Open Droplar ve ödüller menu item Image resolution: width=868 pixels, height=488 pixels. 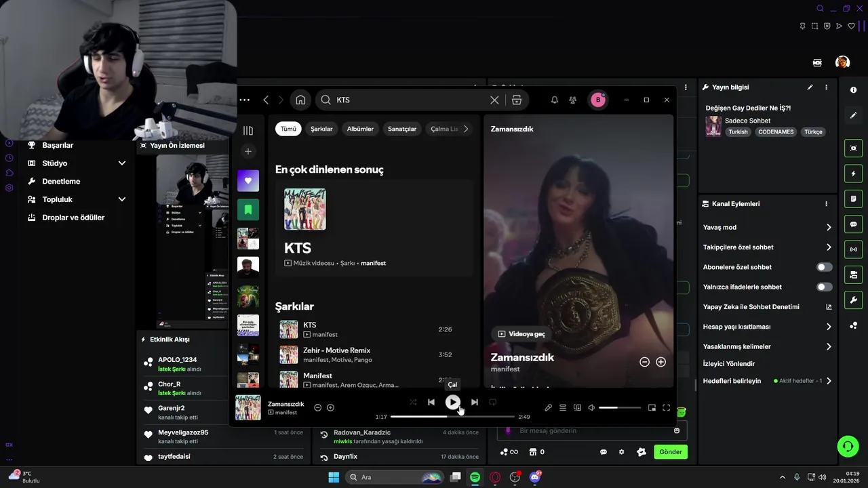pos(73,218)
